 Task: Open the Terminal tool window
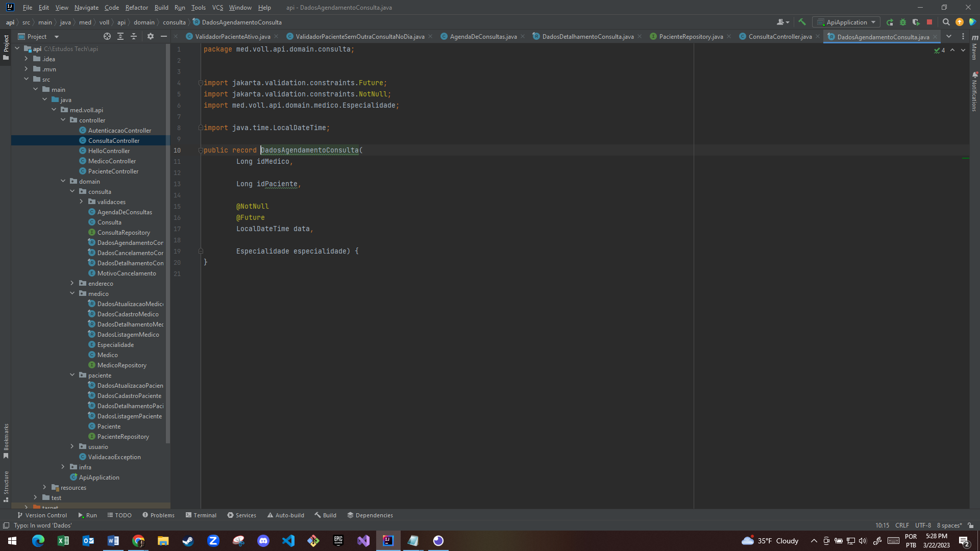(201, 515)
